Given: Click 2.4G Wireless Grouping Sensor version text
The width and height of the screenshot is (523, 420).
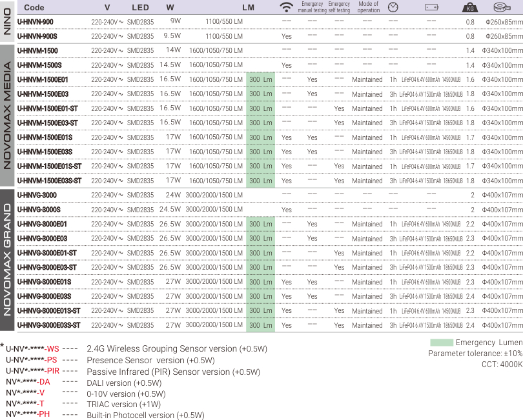Looking at the screenshot, I should (177, 348).
